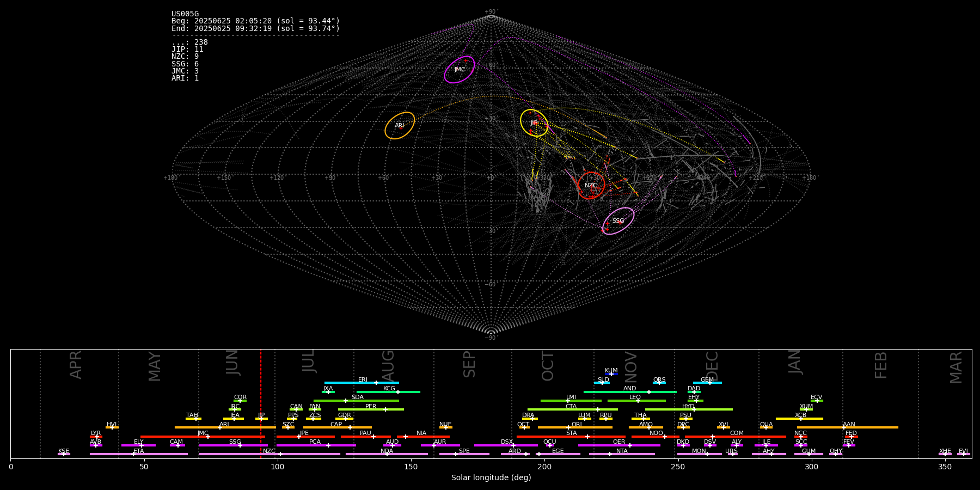Click the 'Solar longitude (deg)' axis label
The height and width of the screenshot is (490, 980).
[x=491, y=477]
